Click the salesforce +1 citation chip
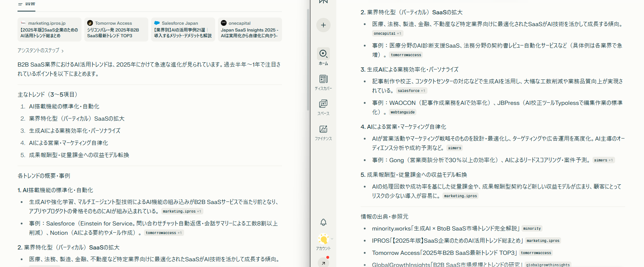 411,91
